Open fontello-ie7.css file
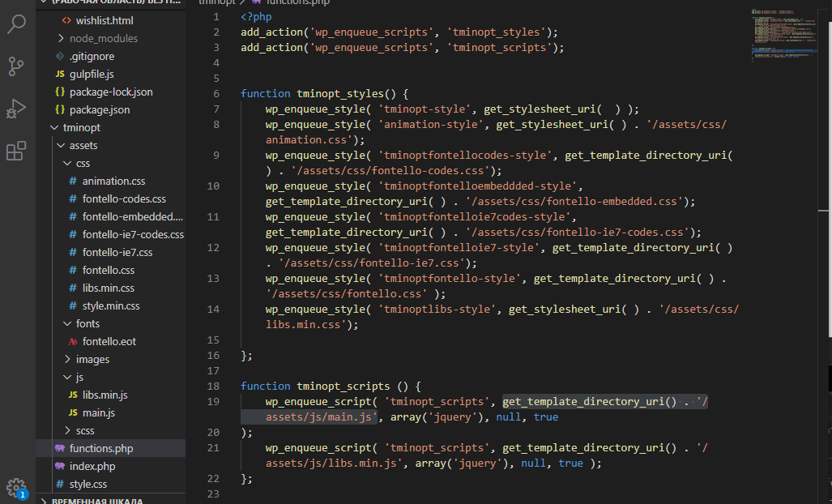Screen dimensions: 832x504 click(117, 253)
